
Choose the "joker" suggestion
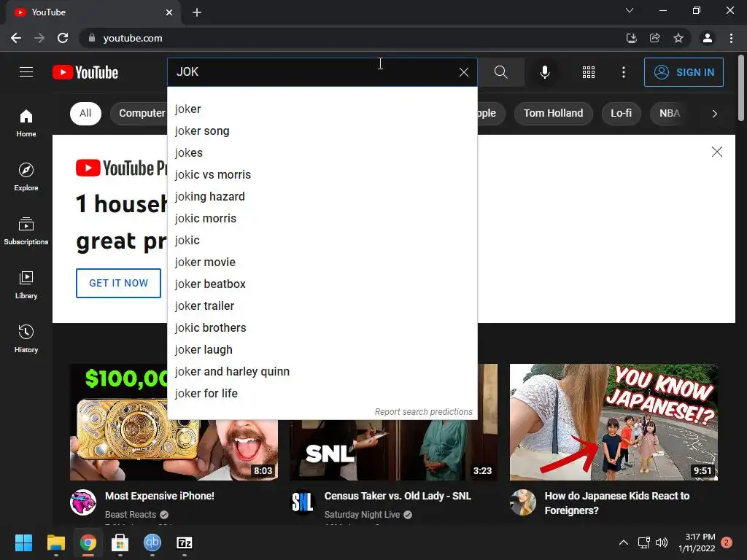pyautogui.click(x=322, y=109)
